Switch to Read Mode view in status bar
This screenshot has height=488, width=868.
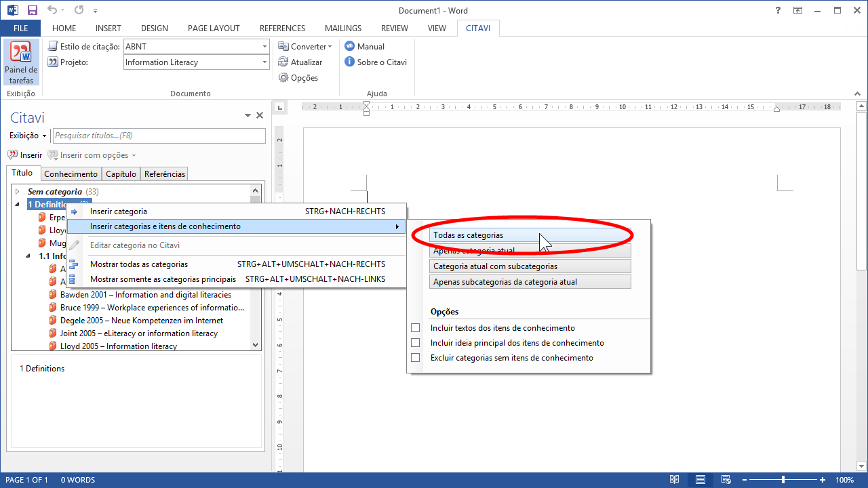pyautogui.click(x=674, y=480)
